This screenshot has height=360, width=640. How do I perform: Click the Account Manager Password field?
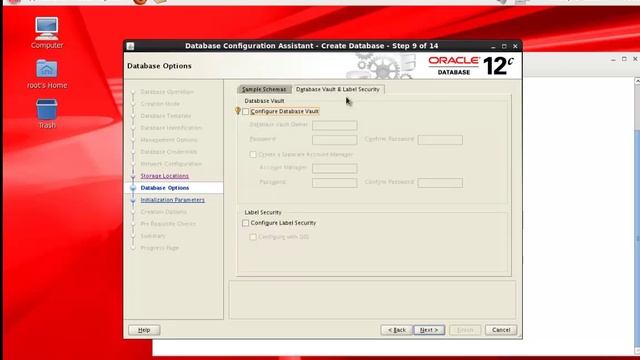pyautogui.click(x=335, y=183)
